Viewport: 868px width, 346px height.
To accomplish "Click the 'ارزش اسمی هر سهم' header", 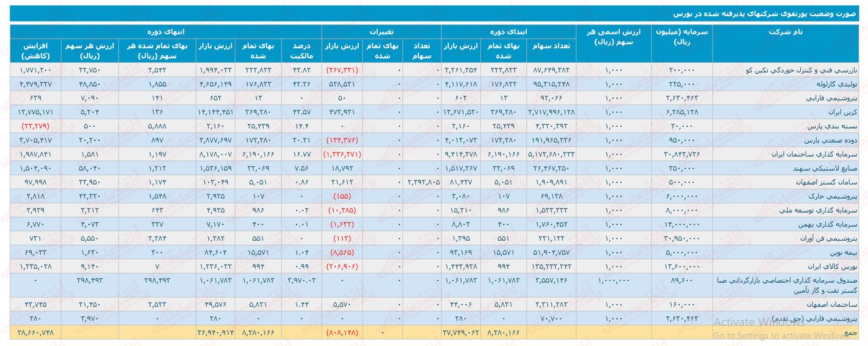I will coord(613,37).
